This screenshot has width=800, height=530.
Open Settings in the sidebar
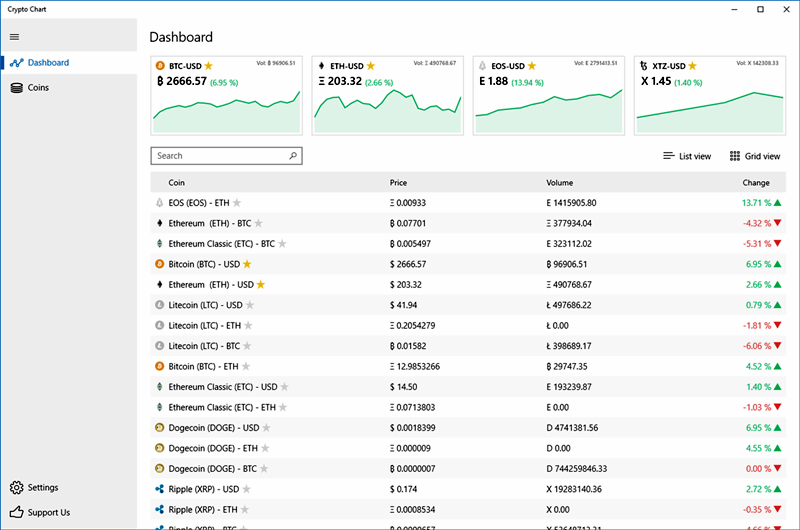point(69,488)
